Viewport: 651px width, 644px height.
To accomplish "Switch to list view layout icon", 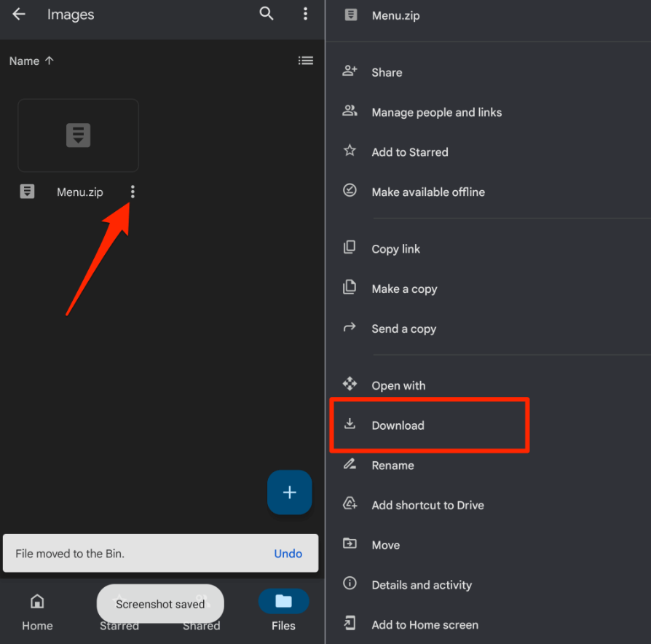I will (306, 60).
